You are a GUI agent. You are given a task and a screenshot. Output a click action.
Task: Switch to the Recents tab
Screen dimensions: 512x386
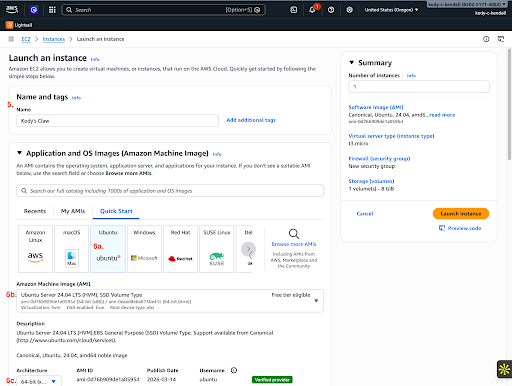pyautogui.click(x=35, y=211)
